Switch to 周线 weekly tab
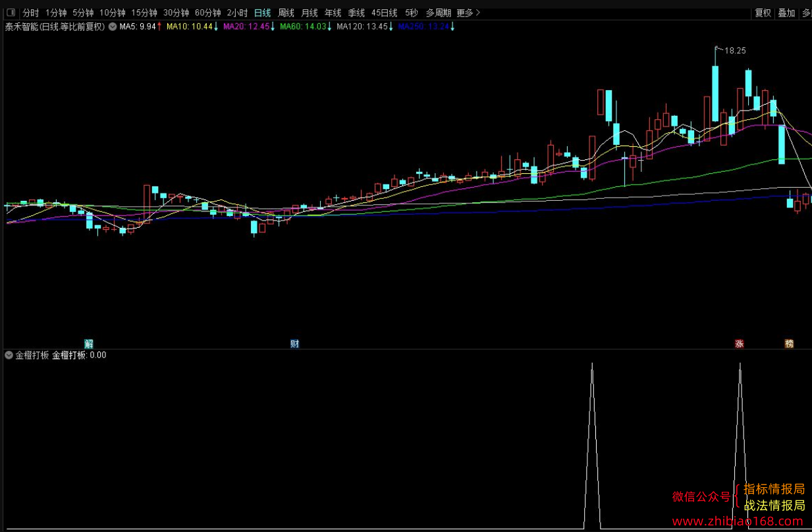Image resolution: width=812 pixels, height=532 pixels. point(286,13)
